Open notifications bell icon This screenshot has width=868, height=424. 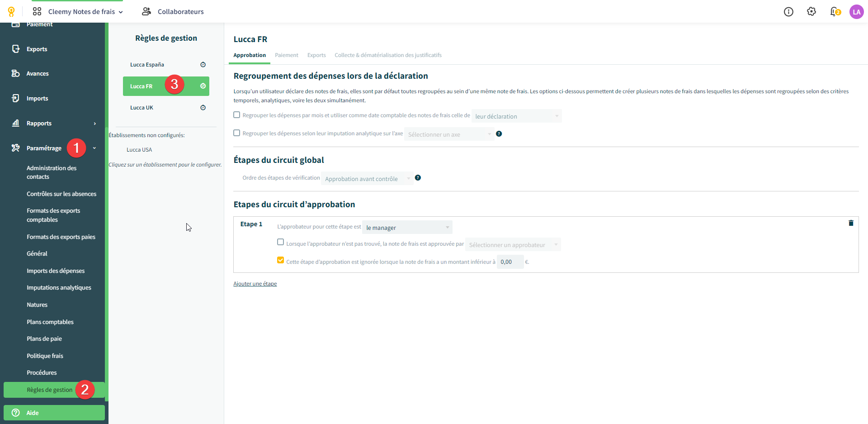click(835, 12)
